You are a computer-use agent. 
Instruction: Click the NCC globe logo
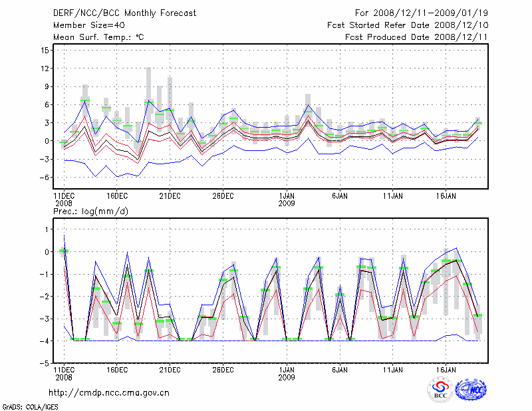tap(471, 390)
